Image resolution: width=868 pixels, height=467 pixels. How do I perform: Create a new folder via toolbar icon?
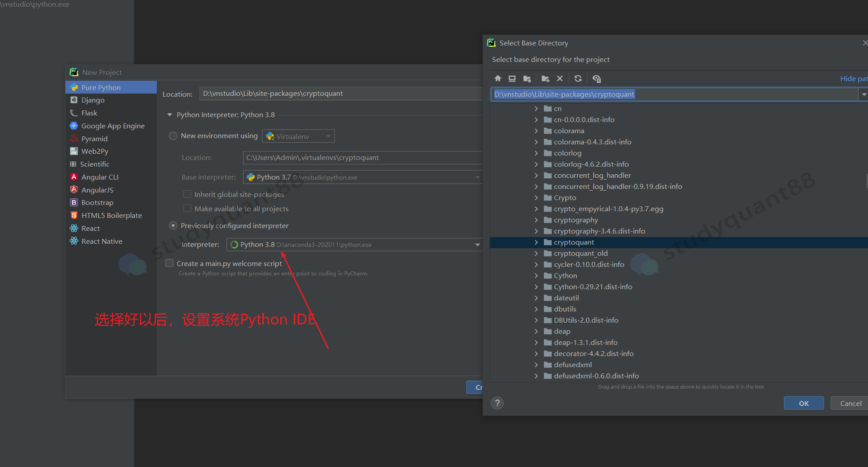(545, 78)
